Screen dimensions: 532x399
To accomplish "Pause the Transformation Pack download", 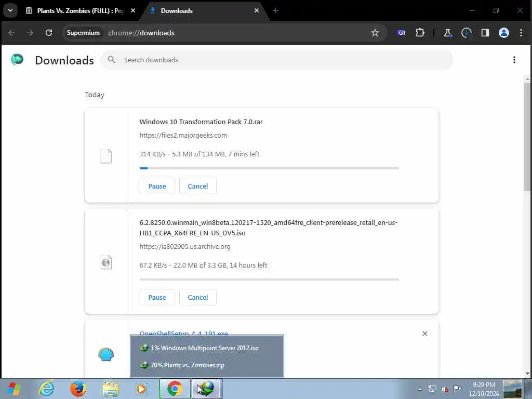I will (157, 187).
